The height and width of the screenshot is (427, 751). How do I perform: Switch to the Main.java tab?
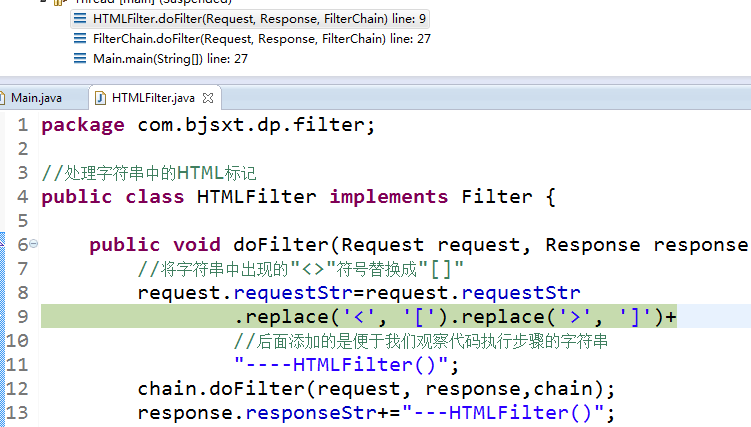[x=36, y=98]
